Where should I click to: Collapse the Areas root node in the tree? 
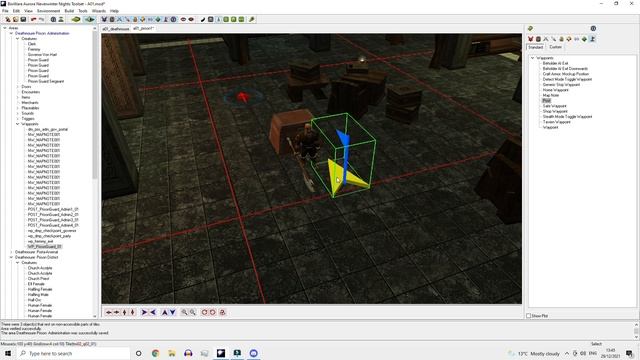(x=5, y=28)
